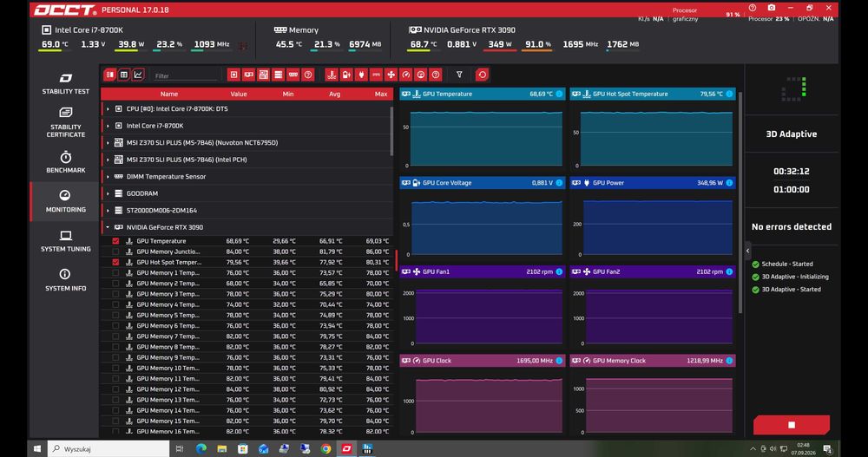Check GPU Memory Junction checkbox
Viewport: 868px width, 457px height.
[115, 251]
